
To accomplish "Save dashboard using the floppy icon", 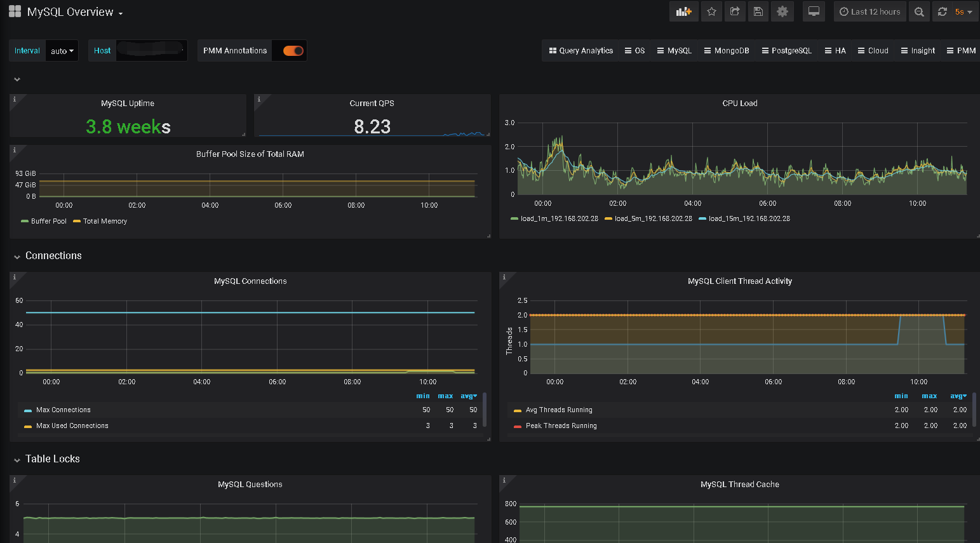I will [758, 12].
